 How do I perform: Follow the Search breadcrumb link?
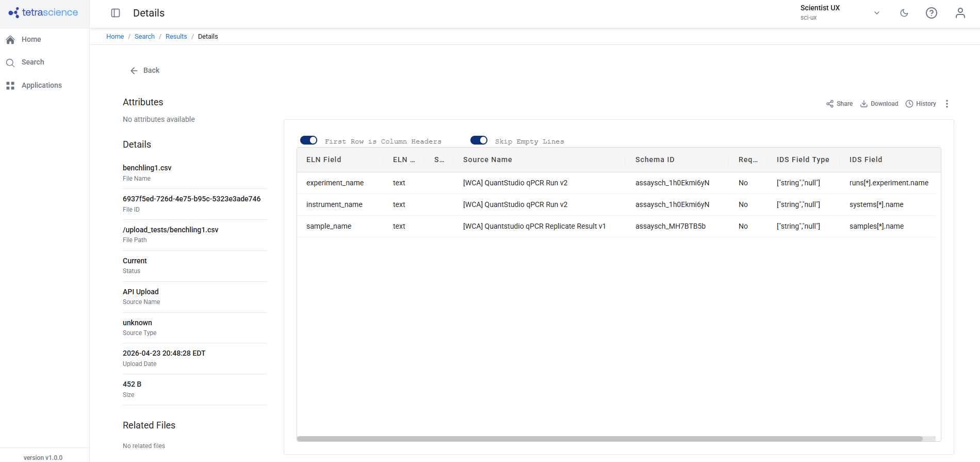pos(144,37)
